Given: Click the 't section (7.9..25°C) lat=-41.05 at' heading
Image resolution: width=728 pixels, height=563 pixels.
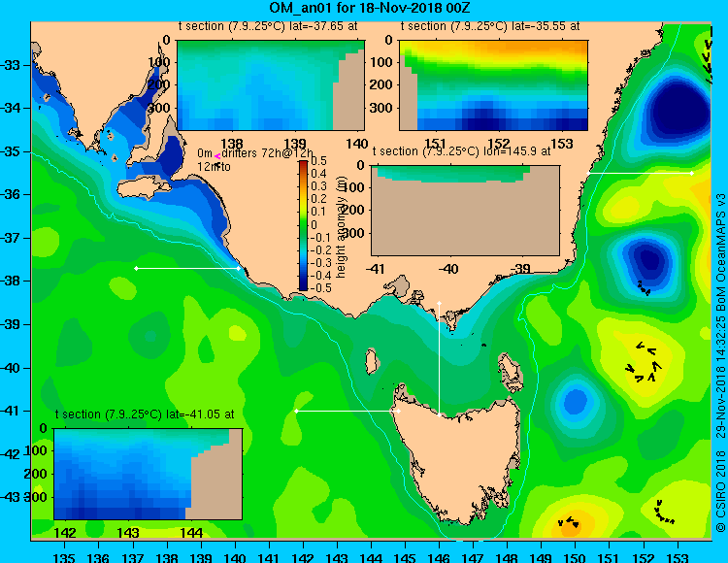Looking at the screenshot, I should point(145,414).
